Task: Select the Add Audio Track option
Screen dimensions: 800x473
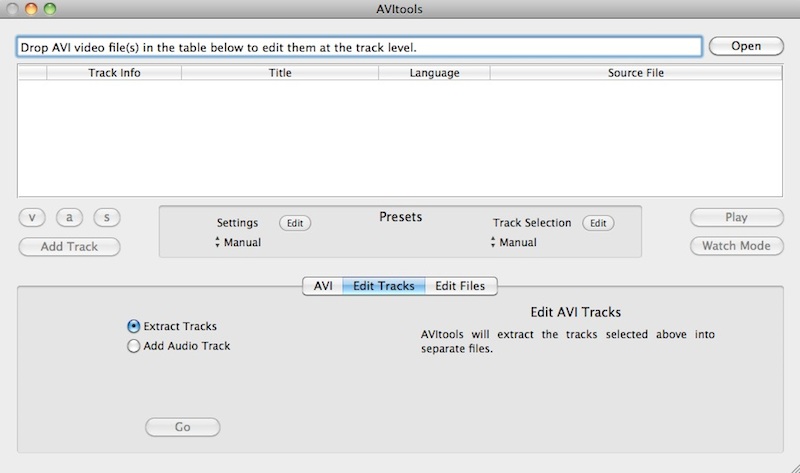Action: 134,346
